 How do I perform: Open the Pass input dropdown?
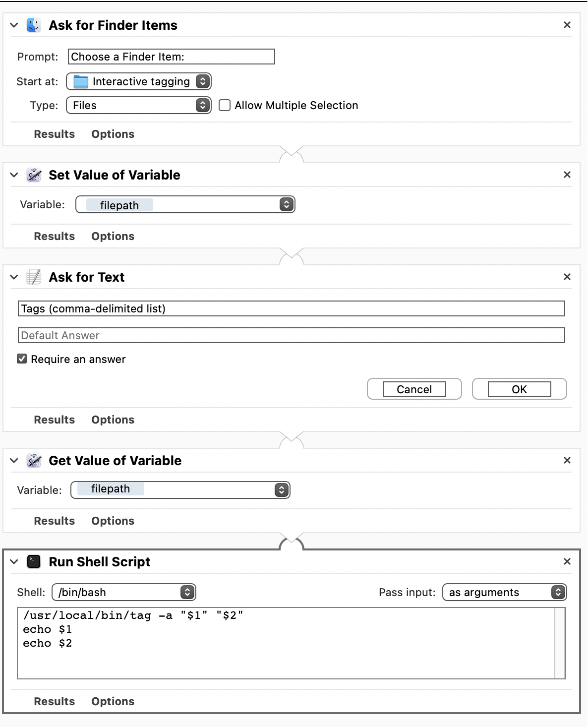coord(505,592)
